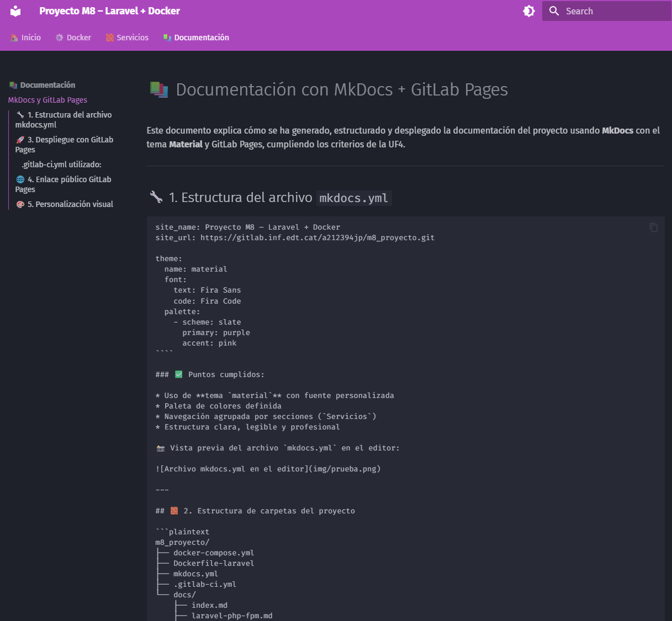Screen dimensions: 672x621
Task: Click the MkDocs Material logo icon
Action: pyautogui.click(x=15, y=11)
